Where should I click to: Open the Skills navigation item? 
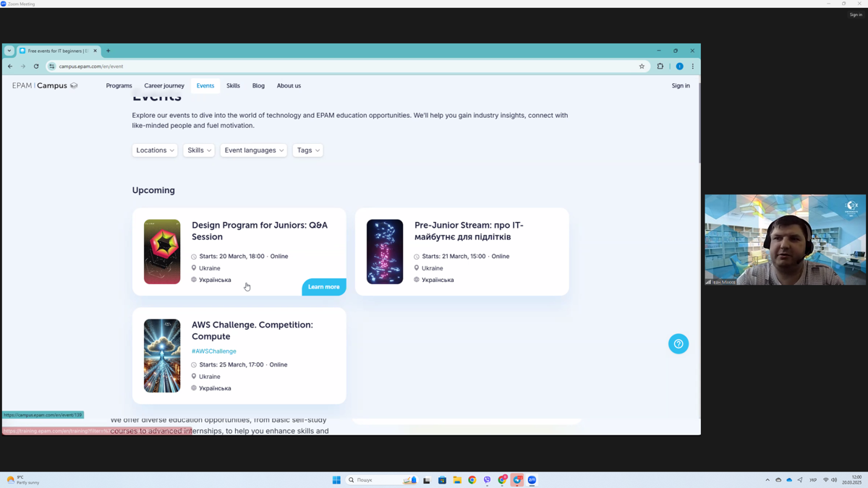tap(233, 86)
